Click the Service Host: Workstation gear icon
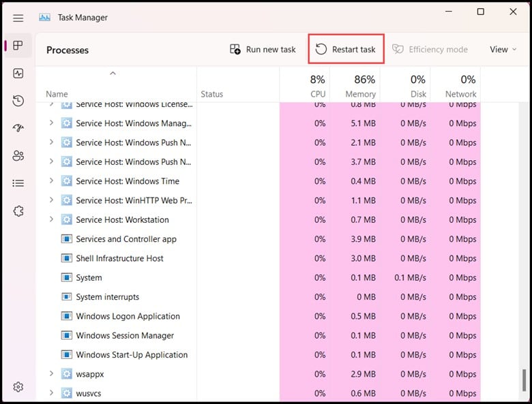This screenshot has width=532, height=404. click(x=67, y=219)
